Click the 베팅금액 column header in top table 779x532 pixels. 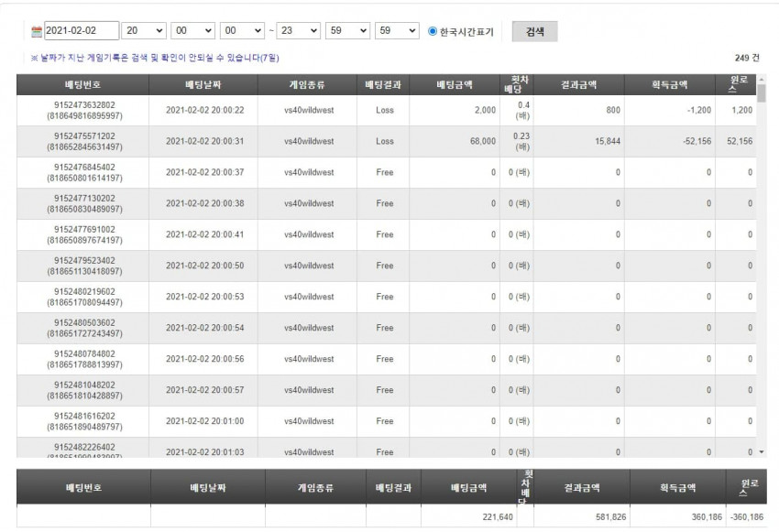(454, 85)
